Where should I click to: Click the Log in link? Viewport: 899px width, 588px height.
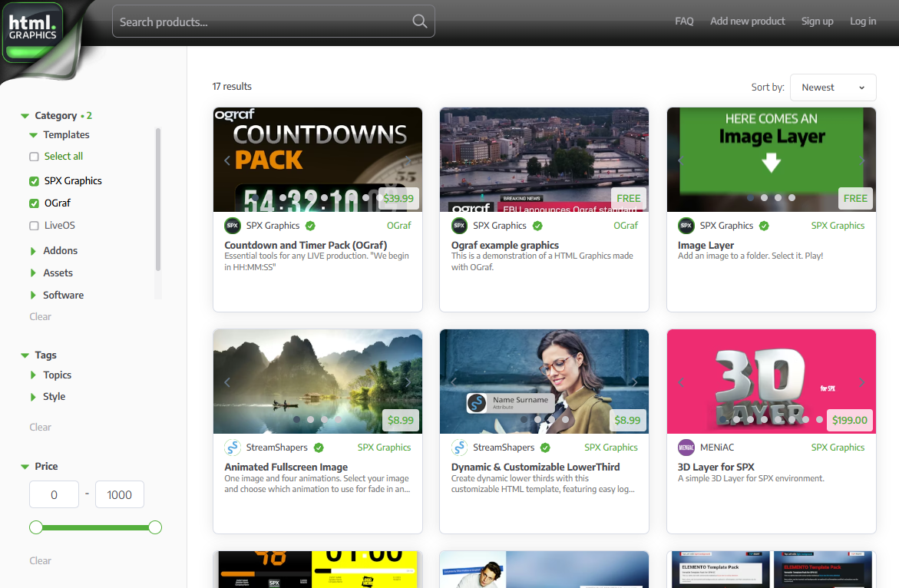(x=863, y=21)
